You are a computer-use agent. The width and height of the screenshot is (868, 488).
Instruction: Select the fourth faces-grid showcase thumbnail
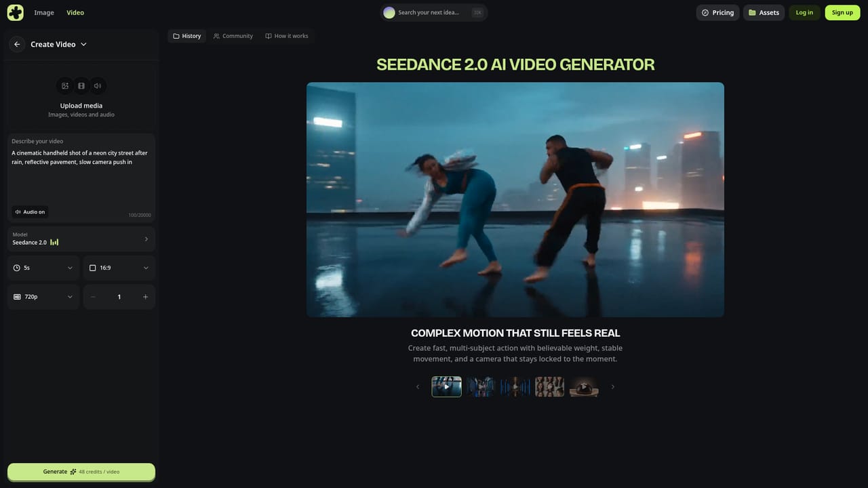[x=549, y=387]
